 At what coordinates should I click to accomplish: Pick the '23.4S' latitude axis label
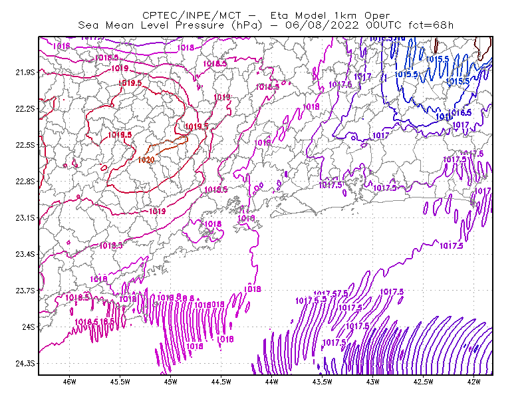point(25,254)
